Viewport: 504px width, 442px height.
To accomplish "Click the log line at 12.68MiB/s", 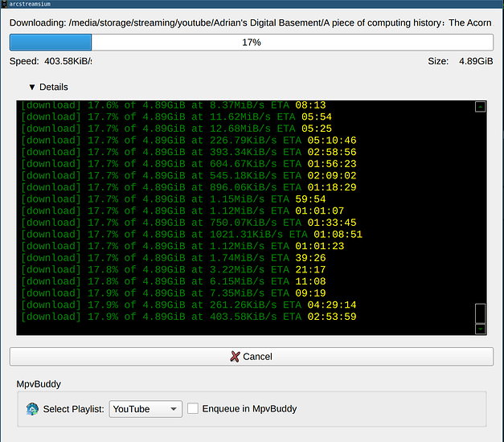I will tap(177, 129).
